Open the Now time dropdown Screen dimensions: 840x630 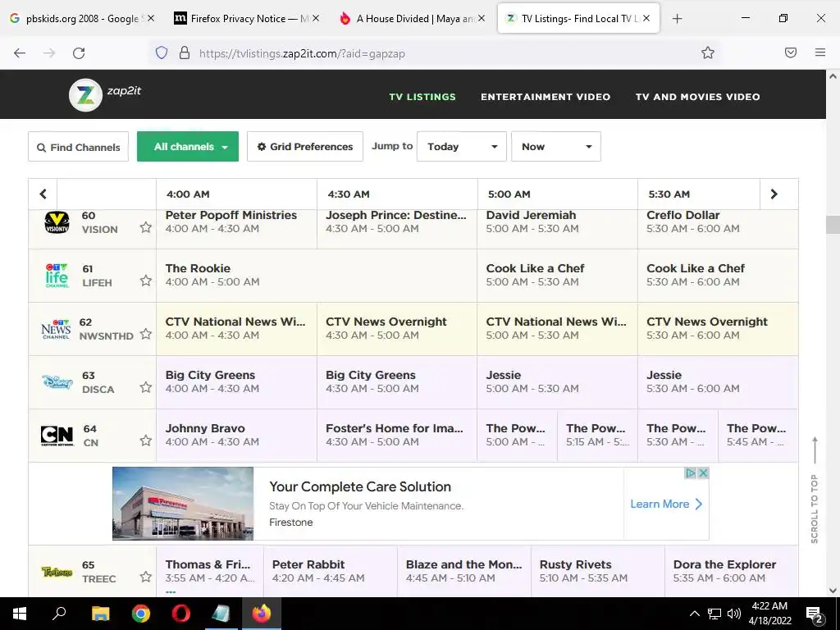pos(556,146)
